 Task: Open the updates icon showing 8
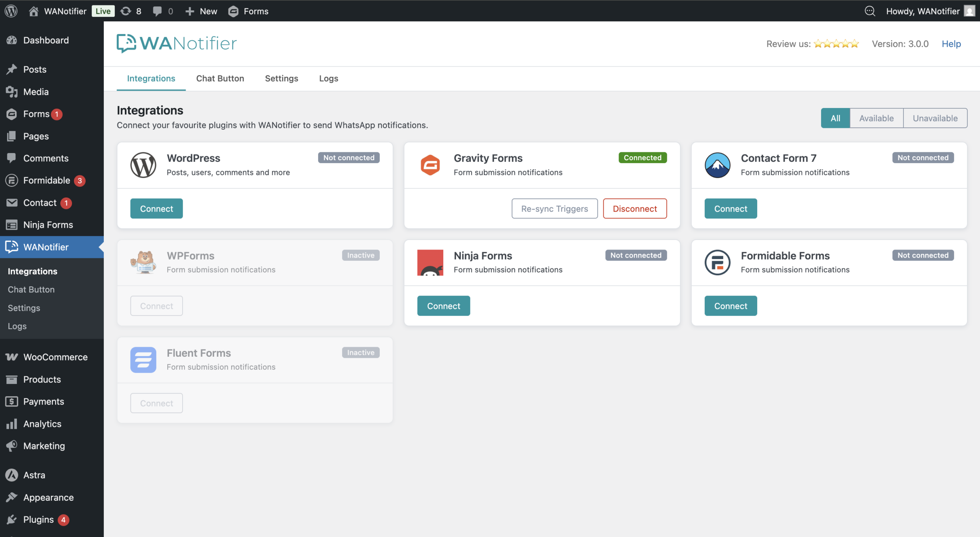[x=131, y=11]
